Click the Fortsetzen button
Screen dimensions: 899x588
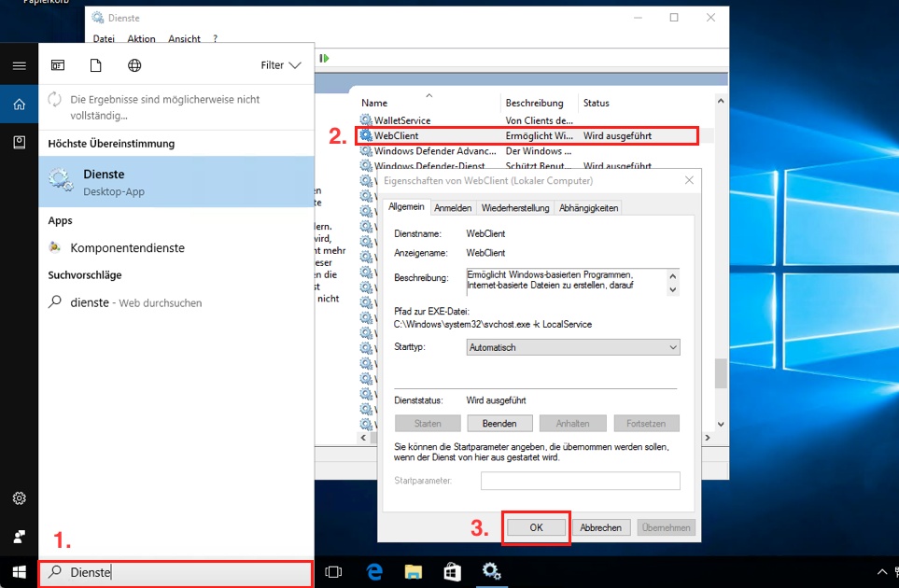point(646,424)
